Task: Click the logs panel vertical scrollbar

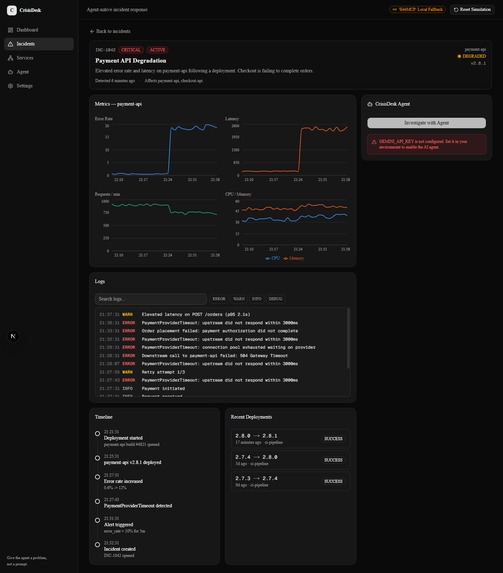Action: (x=348, y=338)
